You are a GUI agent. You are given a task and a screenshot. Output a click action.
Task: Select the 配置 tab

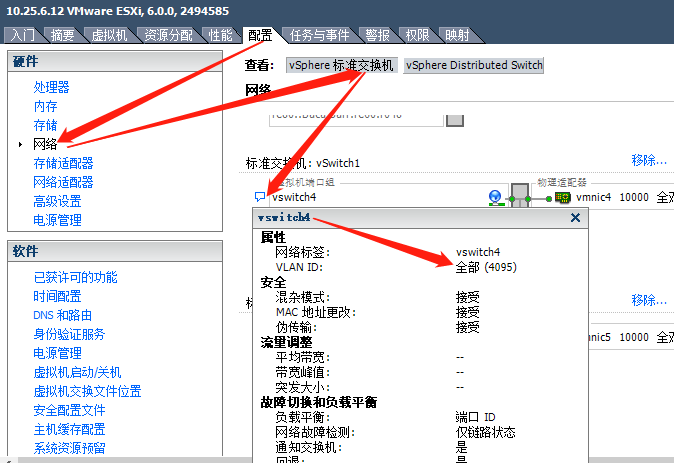pyautogui.click(x=260, y=35)
